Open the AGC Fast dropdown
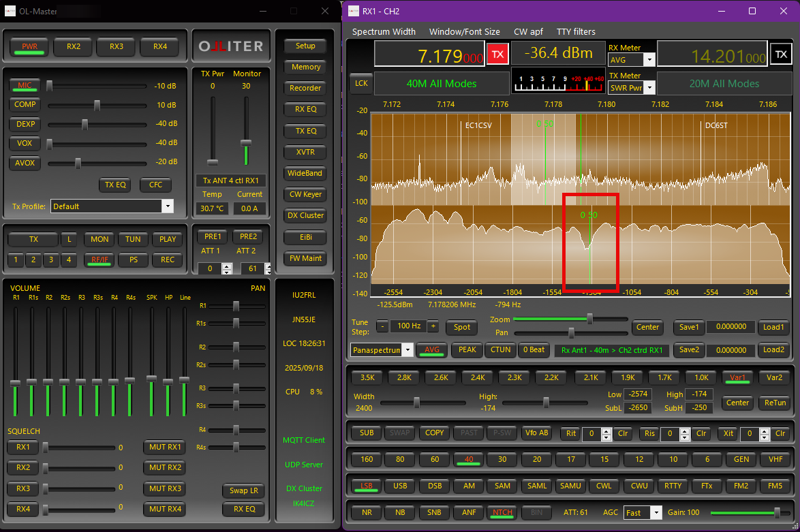800x532 pixels. tap(656, 512)
